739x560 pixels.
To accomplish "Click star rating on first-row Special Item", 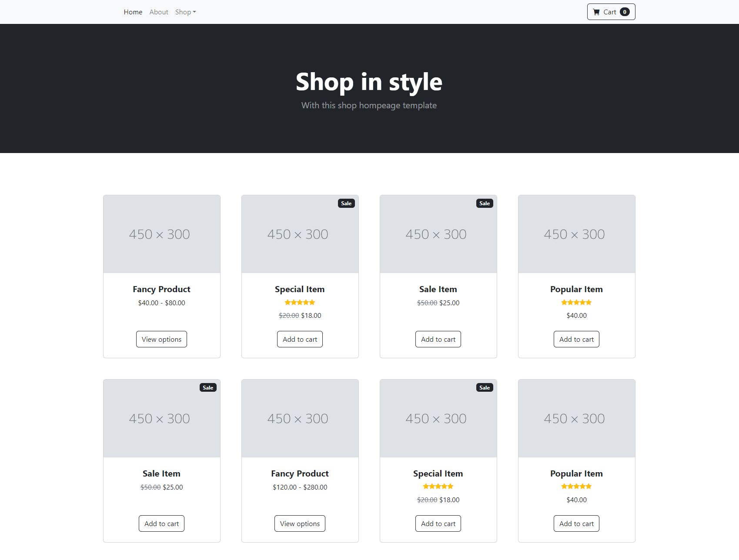I will coord(300,302).
